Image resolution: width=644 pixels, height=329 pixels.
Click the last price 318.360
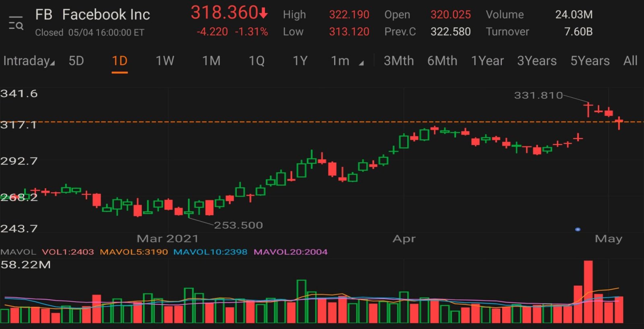[224, 12]
